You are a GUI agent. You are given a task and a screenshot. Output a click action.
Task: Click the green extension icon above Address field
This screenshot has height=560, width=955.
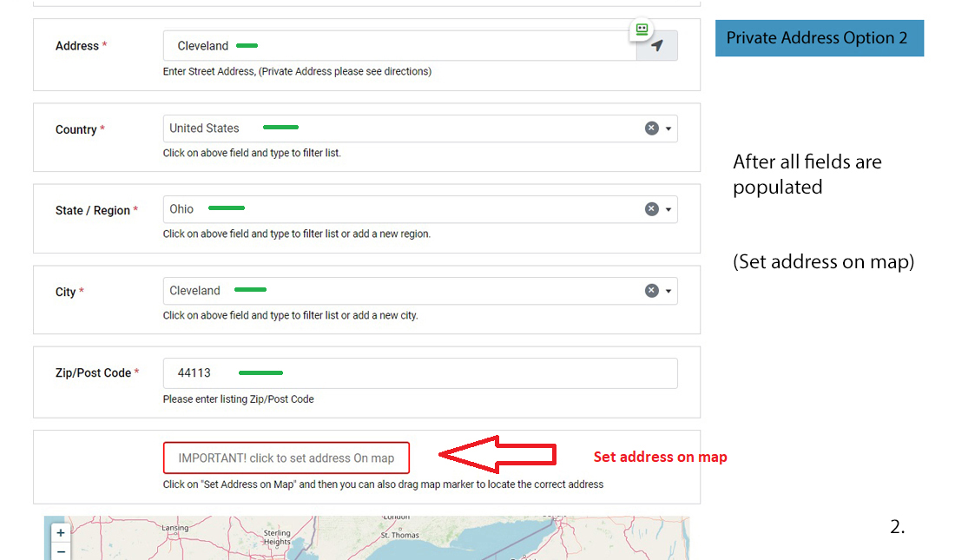tap(642, 30)
